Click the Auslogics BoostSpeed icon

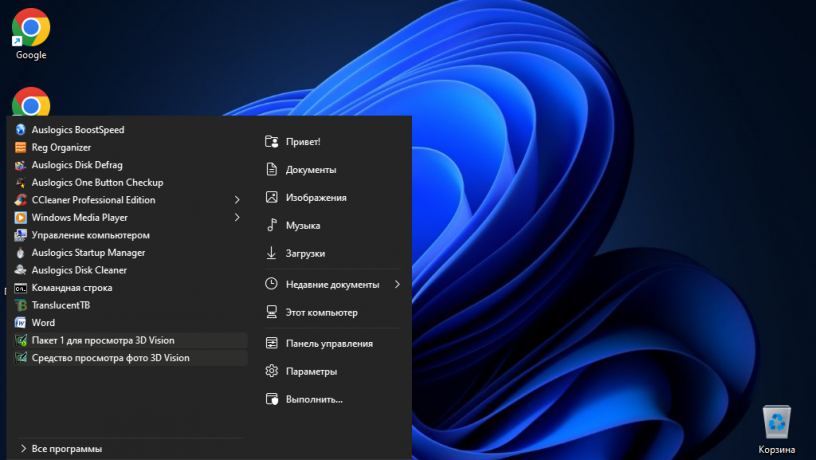pyautogui.click(x=20, y=130)
